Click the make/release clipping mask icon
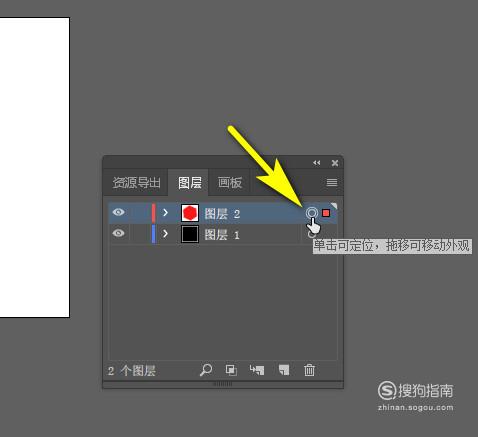478x437 pixels. click(231, 370)
